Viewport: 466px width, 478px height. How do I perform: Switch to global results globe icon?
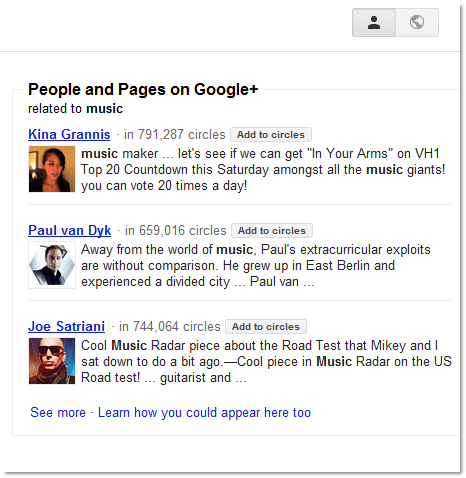(417, 23)
